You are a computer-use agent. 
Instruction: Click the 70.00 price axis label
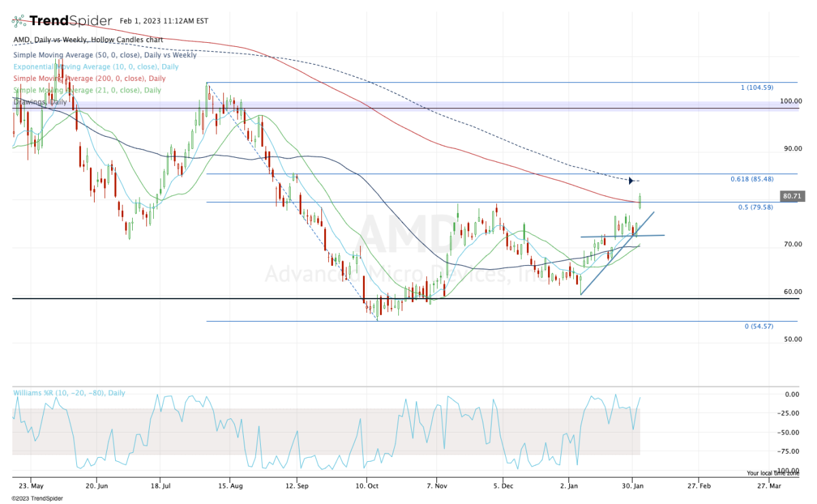click(793, 243)
